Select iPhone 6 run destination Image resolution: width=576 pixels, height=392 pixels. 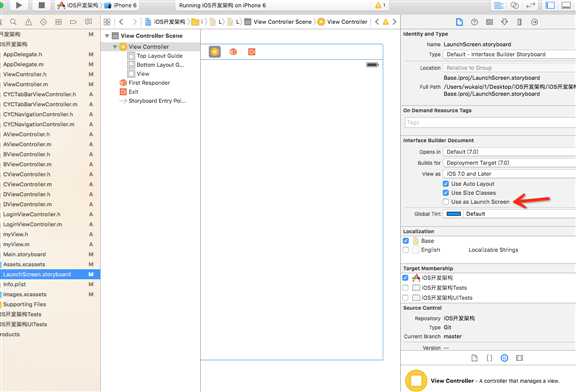pyautogui.click(x=120, y=6)
